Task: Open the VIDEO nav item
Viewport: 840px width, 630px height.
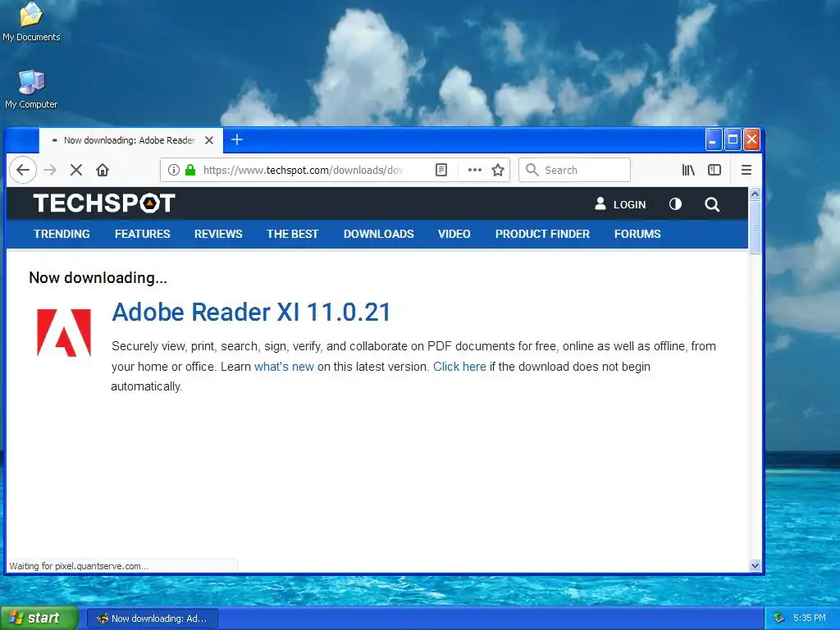Action: (454, 234)
